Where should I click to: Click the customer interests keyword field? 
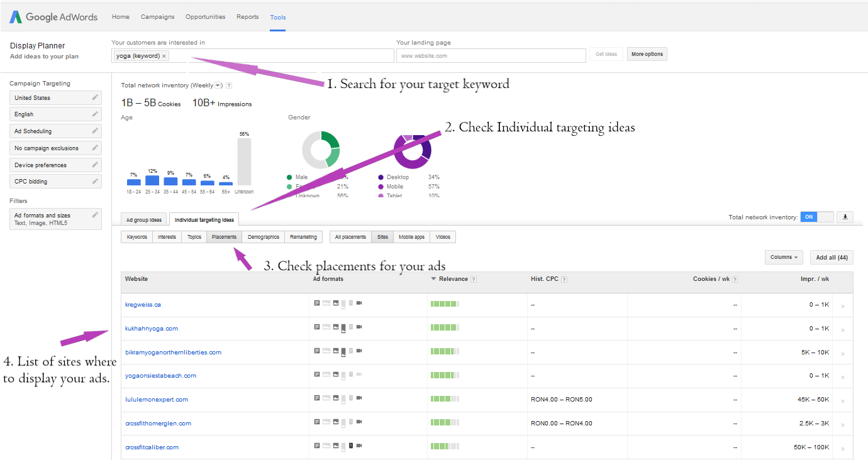pos(253,55)
